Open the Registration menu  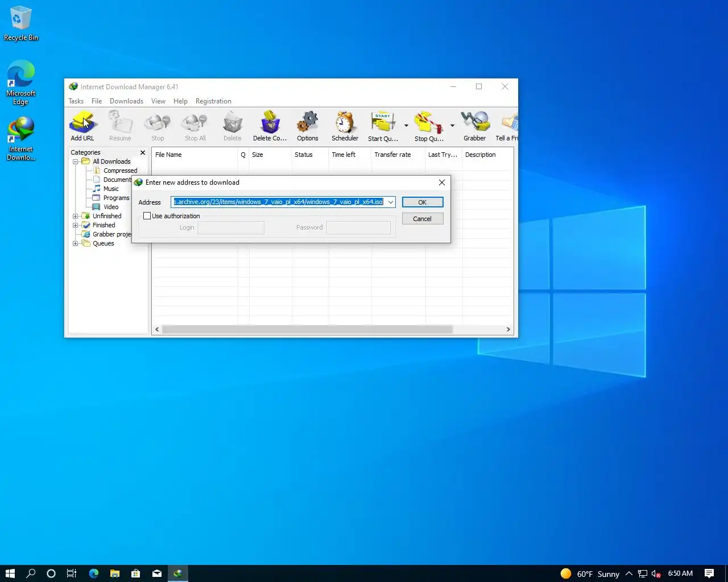[x=213, y=101]
